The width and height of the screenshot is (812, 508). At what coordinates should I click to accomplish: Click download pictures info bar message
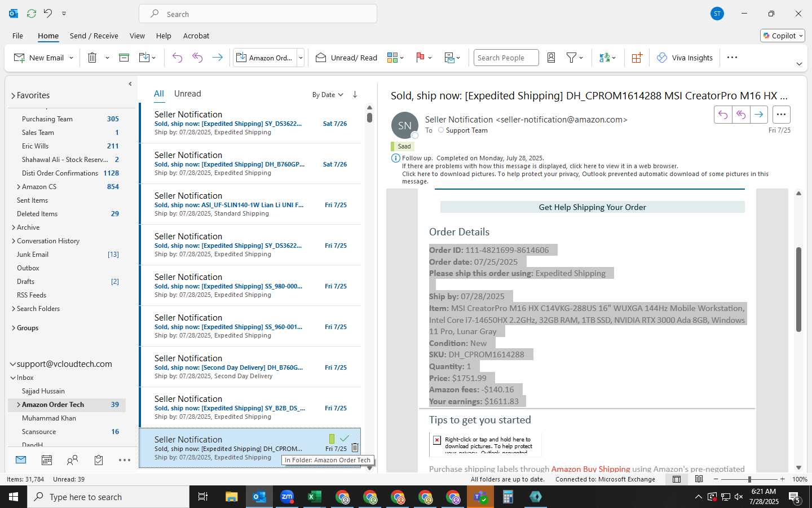click(x=585, y=178)
